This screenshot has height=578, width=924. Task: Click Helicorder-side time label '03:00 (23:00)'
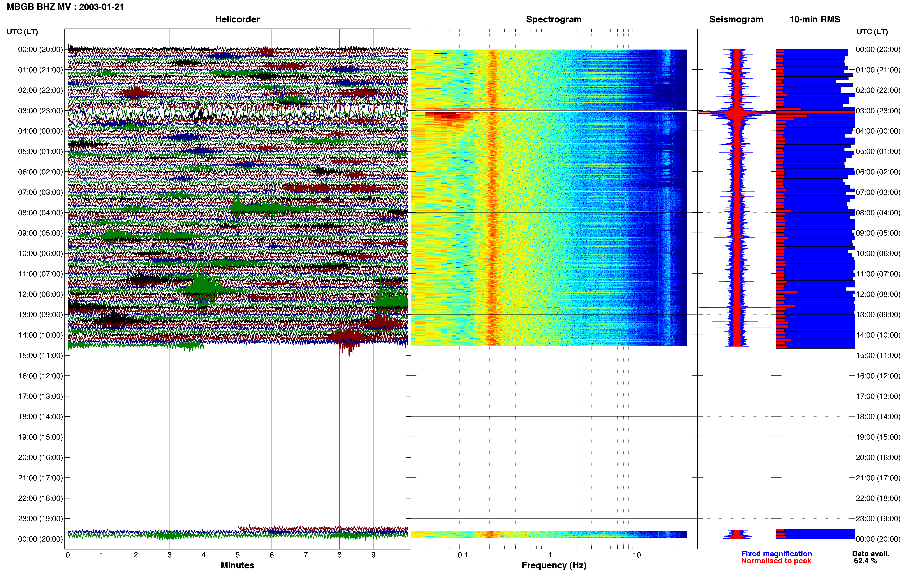pos(41,111)
